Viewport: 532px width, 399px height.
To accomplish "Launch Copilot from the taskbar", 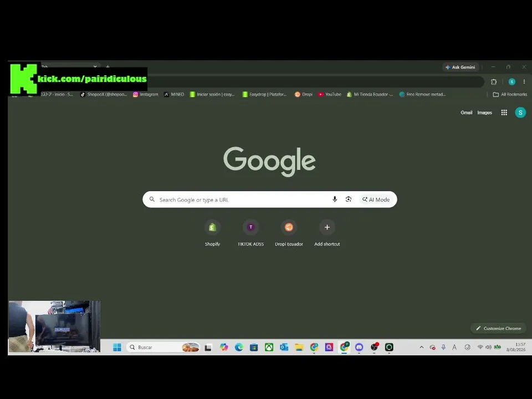I will (x=224, y=347).
